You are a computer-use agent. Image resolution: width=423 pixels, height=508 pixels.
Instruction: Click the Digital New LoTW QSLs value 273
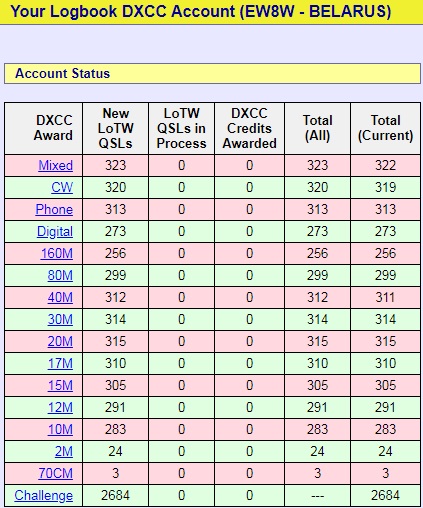(x=115, y=231)
